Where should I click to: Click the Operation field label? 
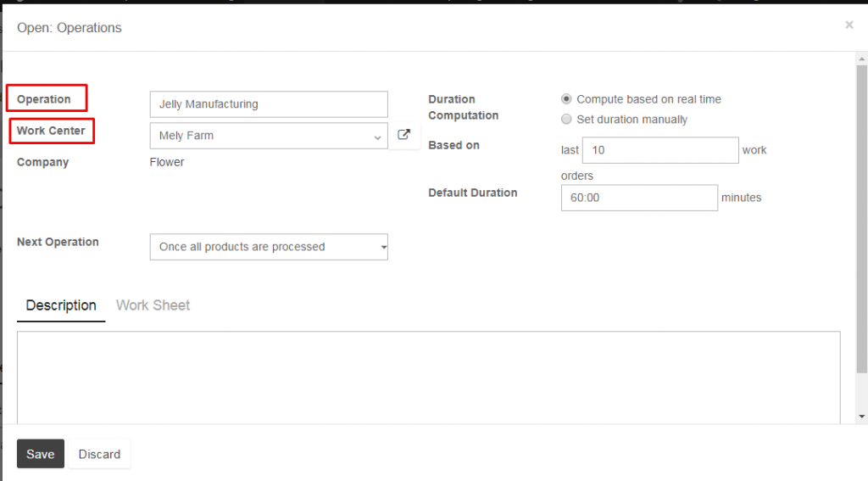point(44,99)
